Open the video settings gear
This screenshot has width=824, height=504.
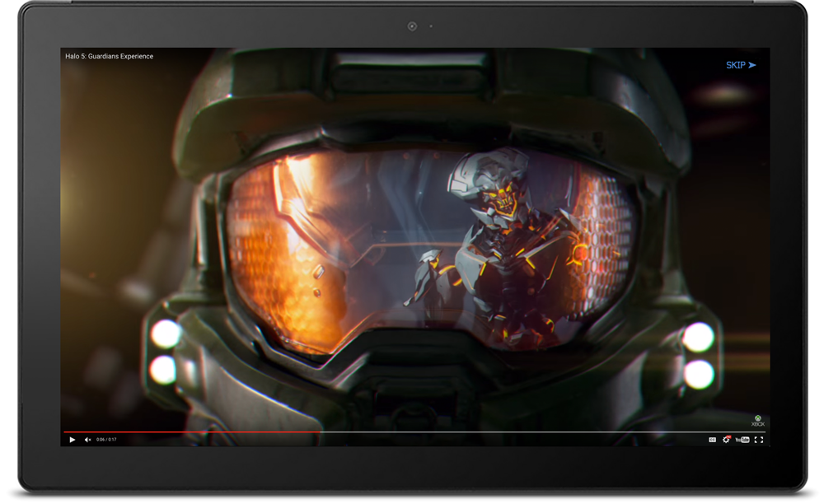tap(726, 440)
